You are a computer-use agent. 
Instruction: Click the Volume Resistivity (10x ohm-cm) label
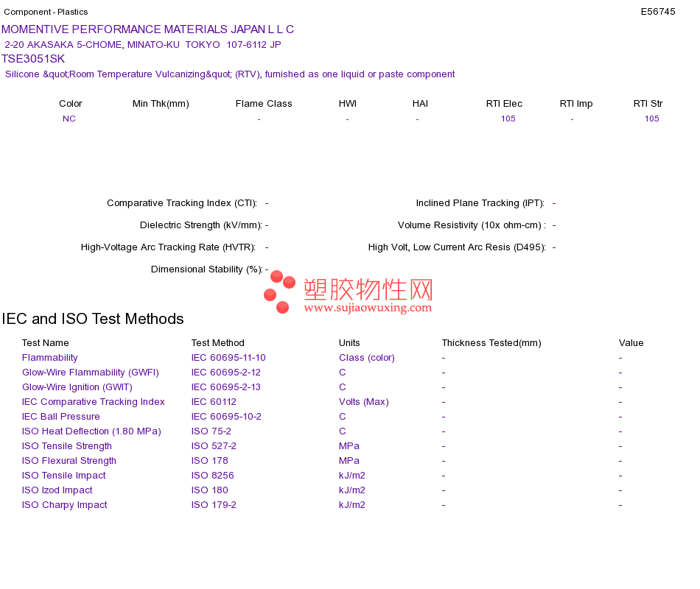pyautogui.click(x=472, y=225)
